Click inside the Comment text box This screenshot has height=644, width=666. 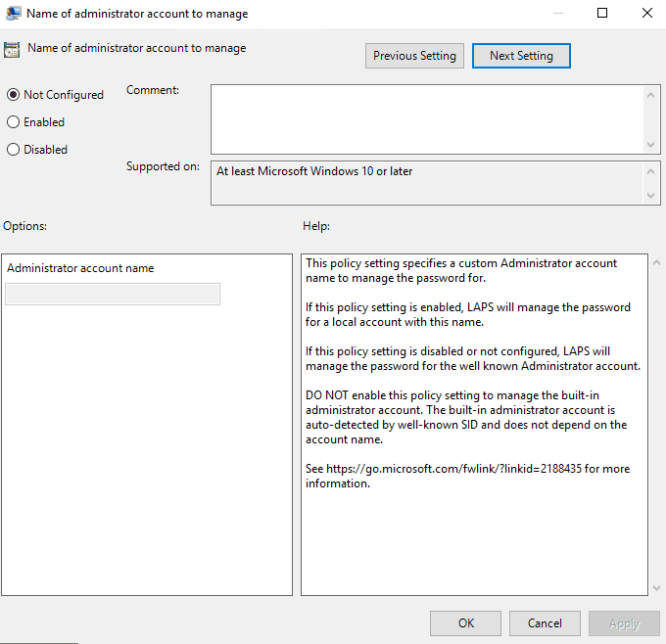[427, 118]
